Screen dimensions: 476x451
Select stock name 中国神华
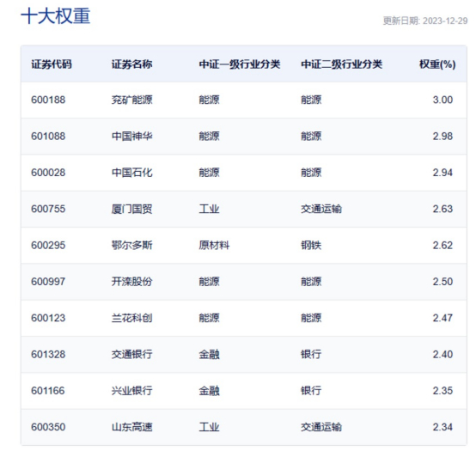coord(131,137)
